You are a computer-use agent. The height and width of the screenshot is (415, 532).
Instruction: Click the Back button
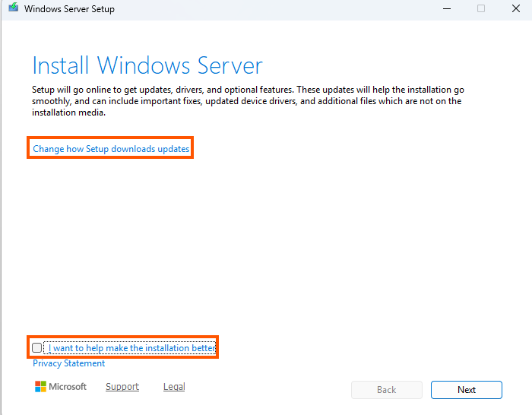[x=386, y=390]
